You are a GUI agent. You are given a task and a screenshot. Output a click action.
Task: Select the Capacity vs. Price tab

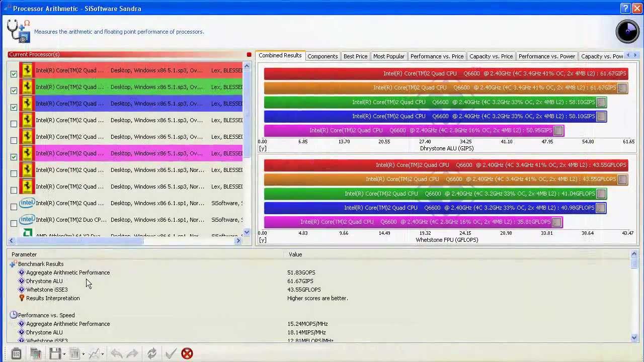click(491, 56)
